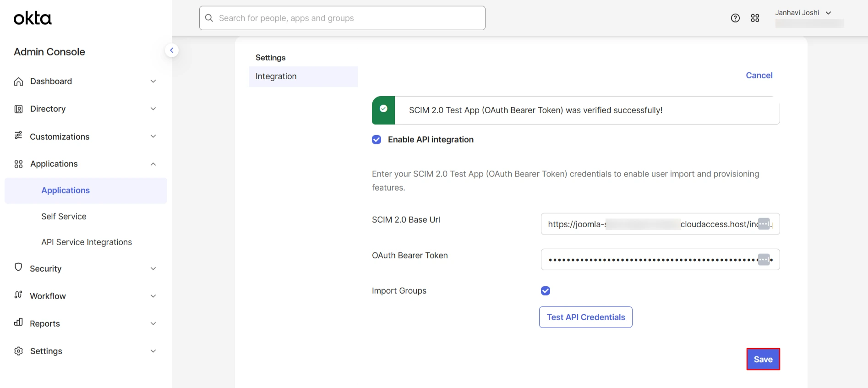Click Test API Credentials button
This screenshot has width=868, height=388.
(586, 317)
